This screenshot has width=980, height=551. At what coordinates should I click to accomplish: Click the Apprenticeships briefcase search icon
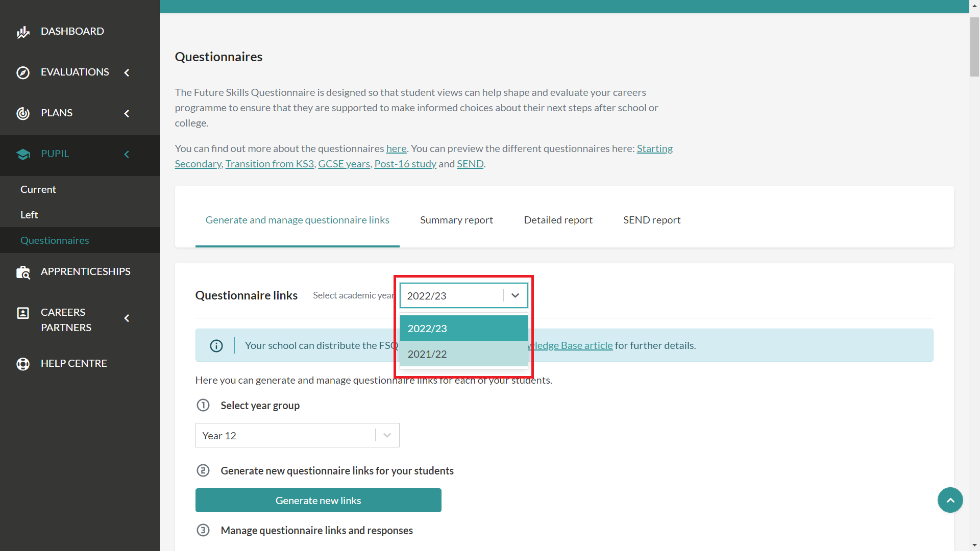click(23, 272)
